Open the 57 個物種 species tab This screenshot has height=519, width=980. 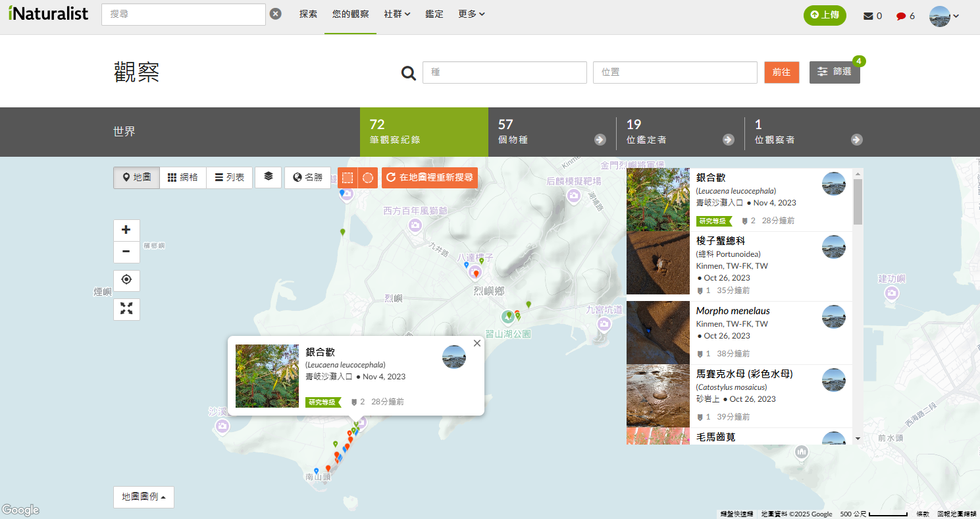point(552,132)
